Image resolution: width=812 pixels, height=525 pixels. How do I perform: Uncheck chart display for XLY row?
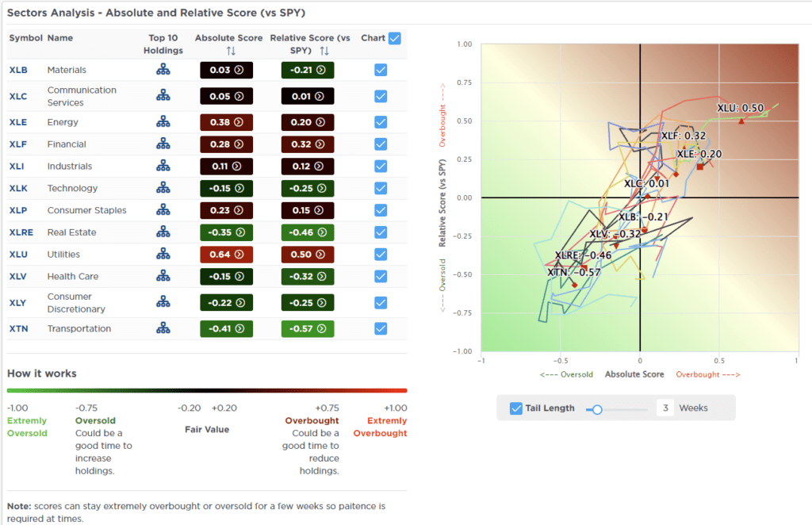381,303
